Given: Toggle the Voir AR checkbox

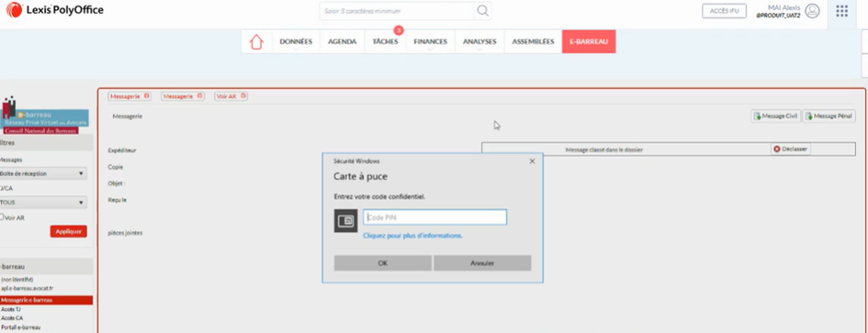Looking at the screenshot, I should click(x=2, y=217).
